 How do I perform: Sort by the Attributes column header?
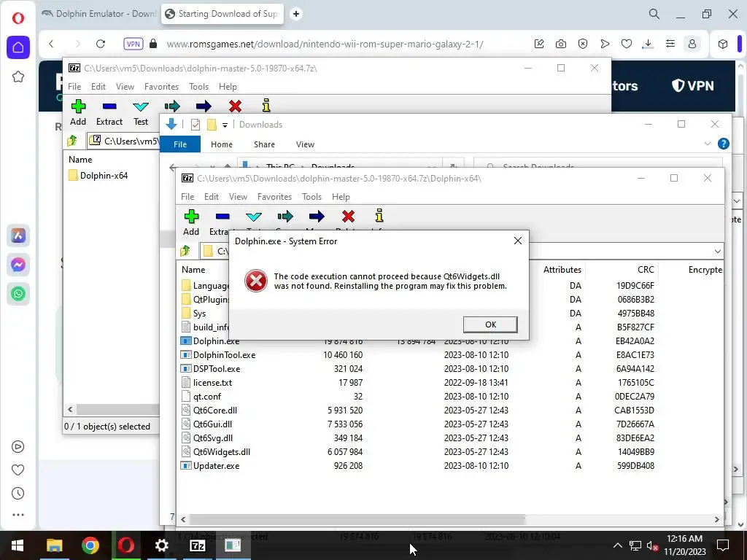(562, 270)
